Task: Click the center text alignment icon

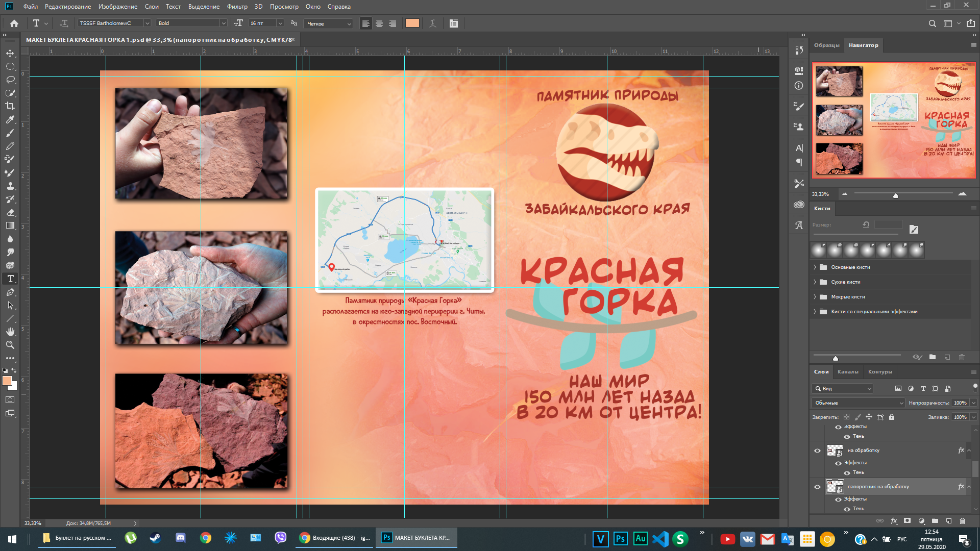Action: click(x=379, y=23)
